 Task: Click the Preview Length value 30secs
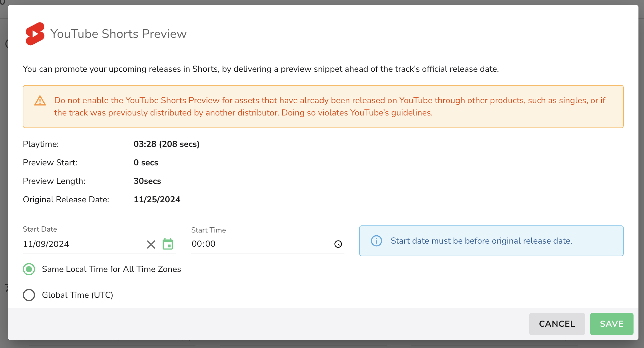pyautogui.click(x=147, y=181)
